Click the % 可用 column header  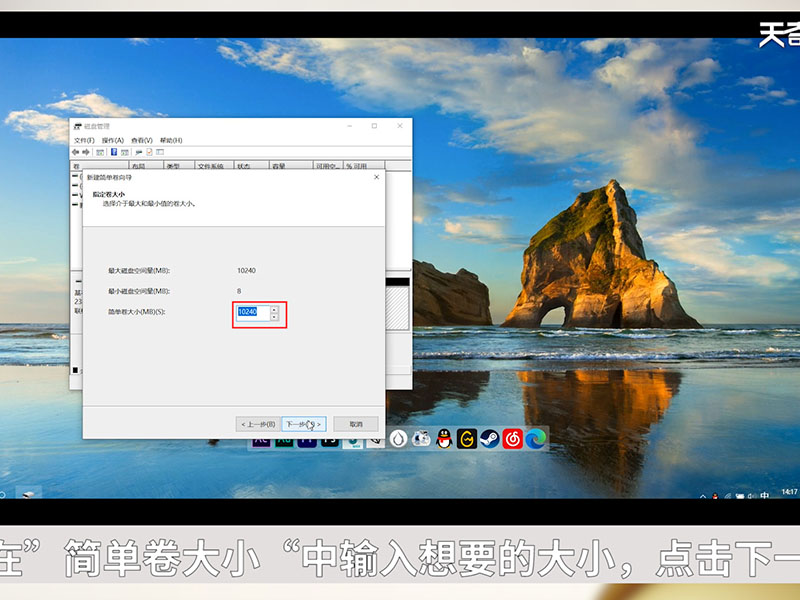pyautogui.click(x=364, y=166)
